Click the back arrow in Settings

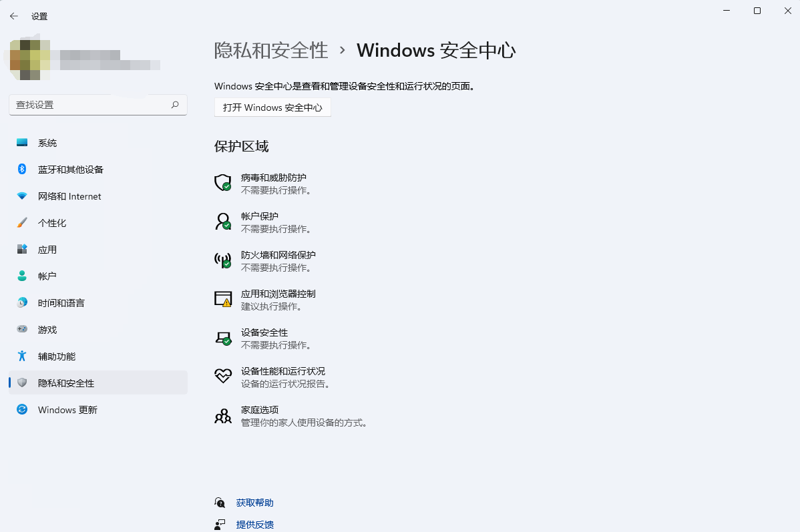click(x=14, y=16)
